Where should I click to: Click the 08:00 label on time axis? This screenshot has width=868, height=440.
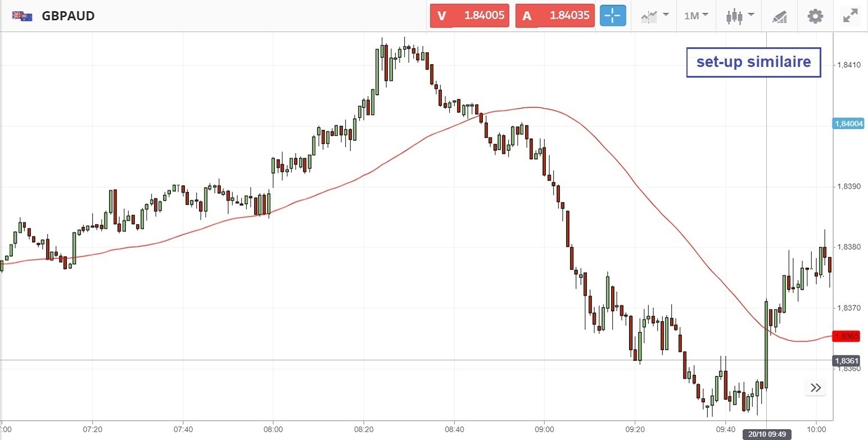pos(273,428)
